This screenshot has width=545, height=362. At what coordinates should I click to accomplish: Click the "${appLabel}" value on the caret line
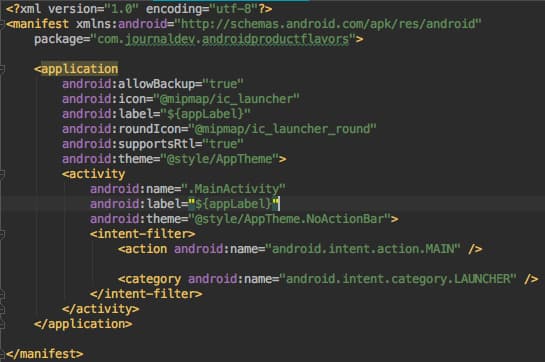[234, 204]
